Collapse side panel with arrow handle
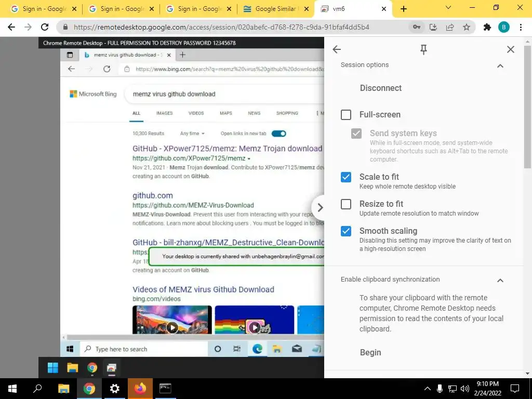 [x=320, y=207]
